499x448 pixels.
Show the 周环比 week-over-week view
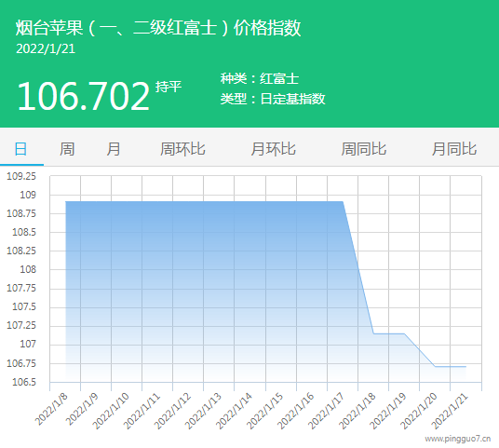pyautogui.click(x=182, y=149)
